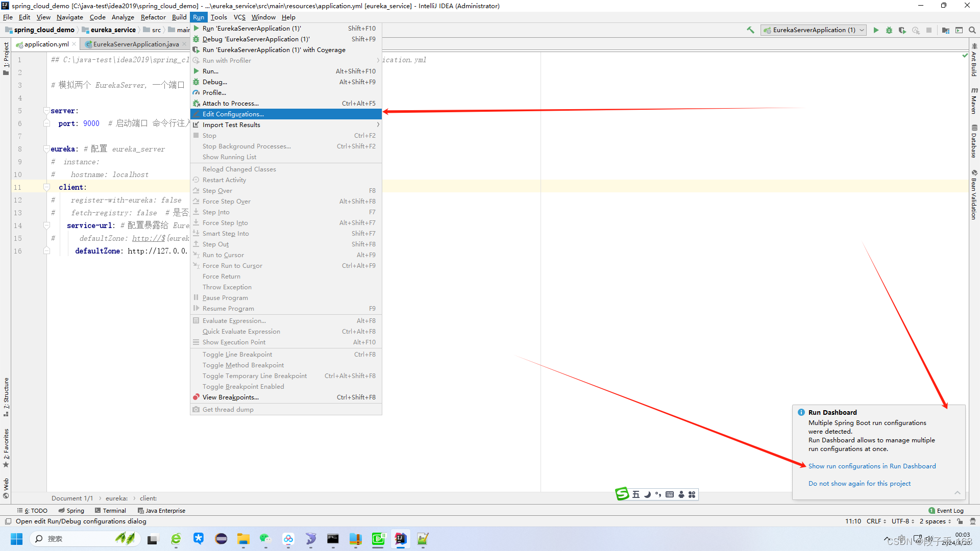980x551 pixels.
Task: Select Edit Configurations... in Run menu
Action: click(x=286, y=114)
